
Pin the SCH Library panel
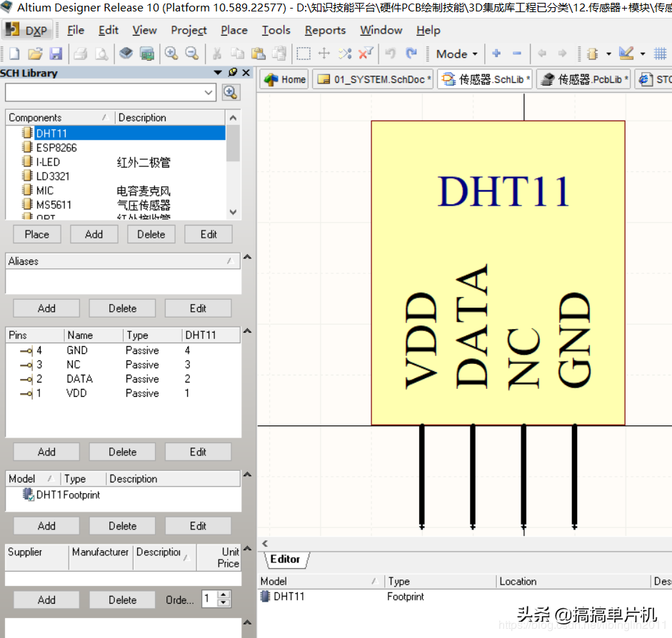click(x=233, y=73)
